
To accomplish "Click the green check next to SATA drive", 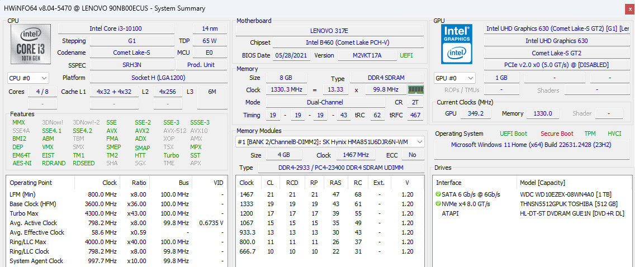I will [x=438, y=194].
